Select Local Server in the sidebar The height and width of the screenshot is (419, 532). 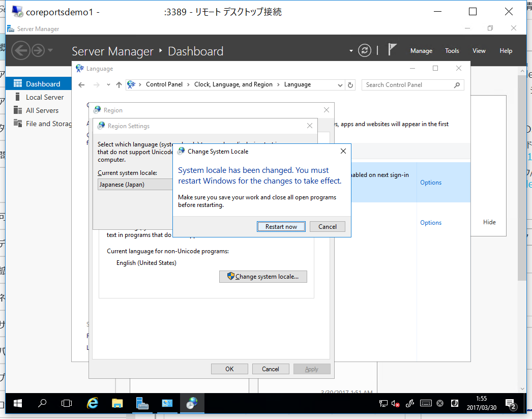(38, 97)
